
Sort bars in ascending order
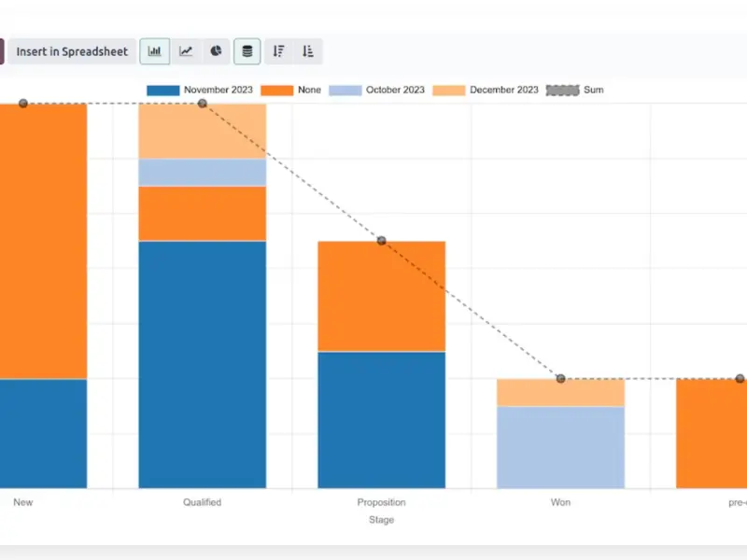[x=307, y=51]
